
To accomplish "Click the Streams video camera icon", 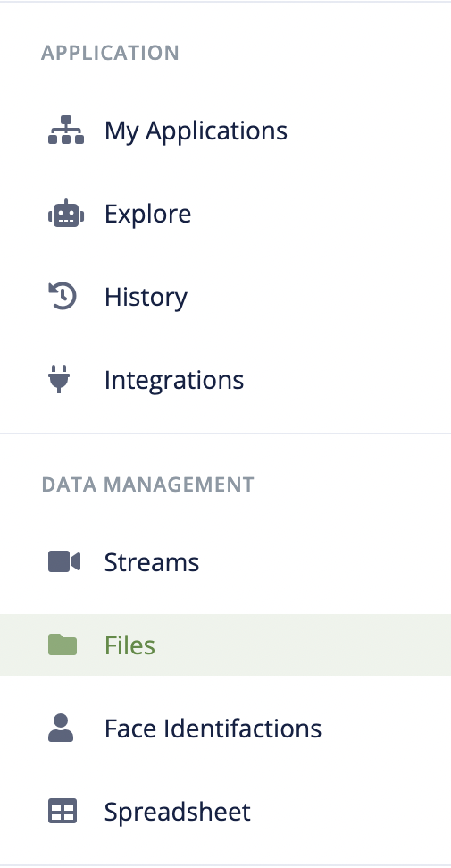I will click(x=64, y=561).
